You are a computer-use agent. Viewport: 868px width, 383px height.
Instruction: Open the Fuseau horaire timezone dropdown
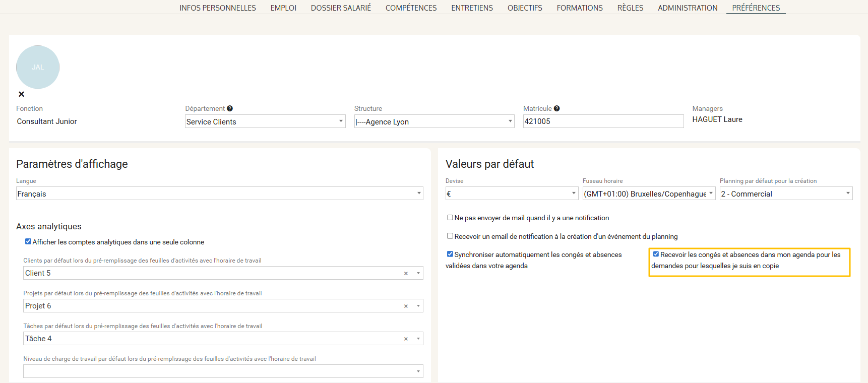648,194
